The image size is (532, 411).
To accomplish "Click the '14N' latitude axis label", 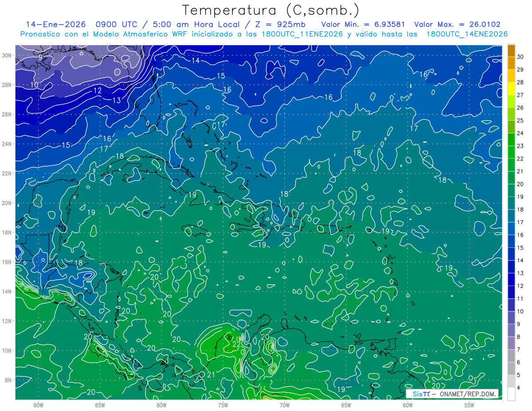I will tap(7, 291).
